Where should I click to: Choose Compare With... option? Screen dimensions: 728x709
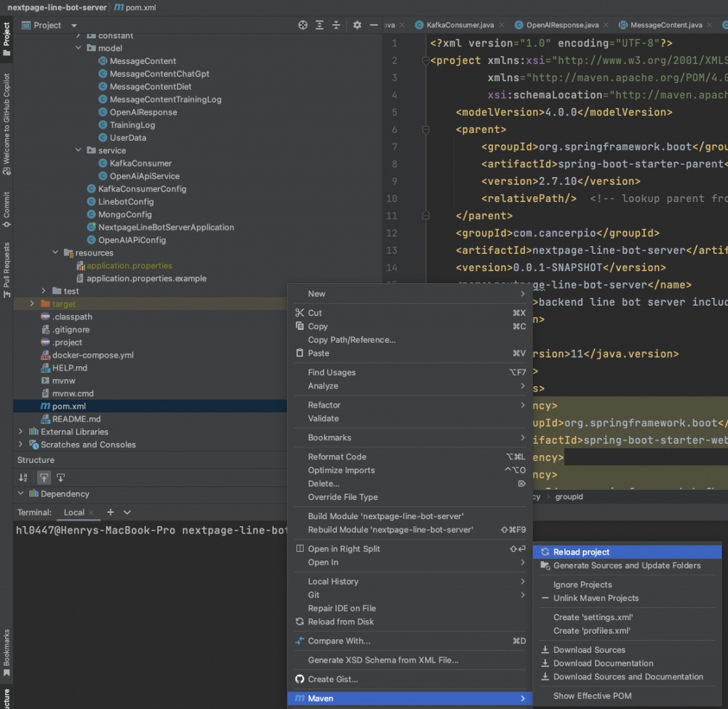(x=410, y=640)
